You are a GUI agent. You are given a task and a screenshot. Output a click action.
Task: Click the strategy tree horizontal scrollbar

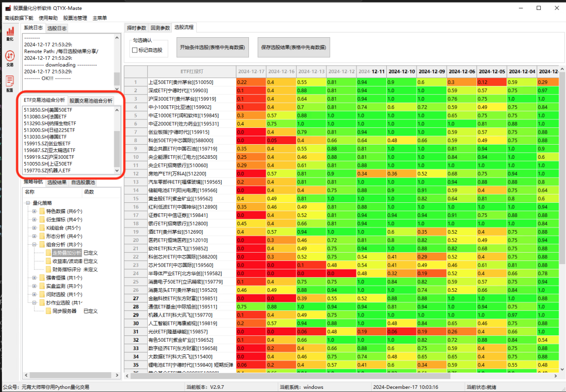tap(71, 375)
